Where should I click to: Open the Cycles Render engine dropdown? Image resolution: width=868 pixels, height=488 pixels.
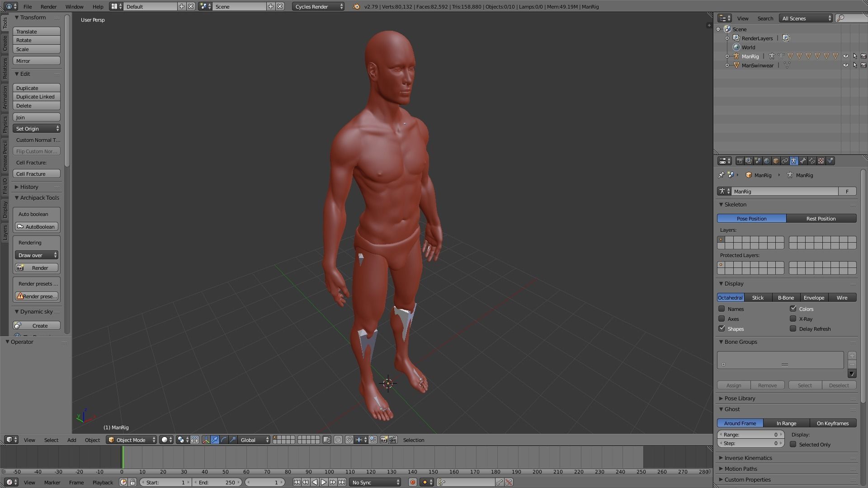pos(318,7)
